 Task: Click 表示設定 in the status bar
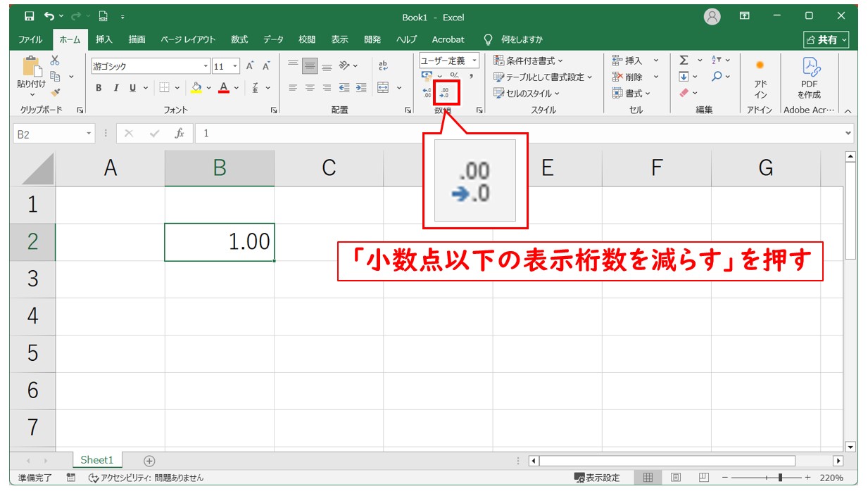597,478
